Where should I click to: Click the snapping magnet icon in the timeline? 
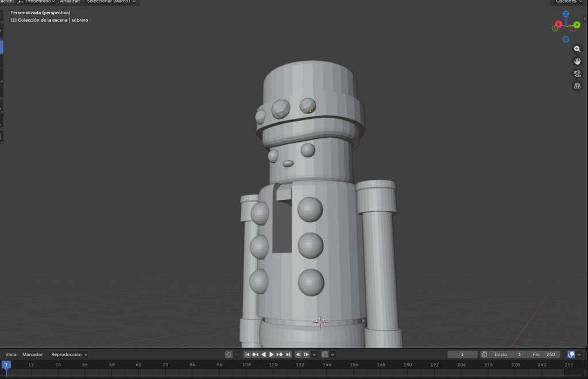click(326, 354)
